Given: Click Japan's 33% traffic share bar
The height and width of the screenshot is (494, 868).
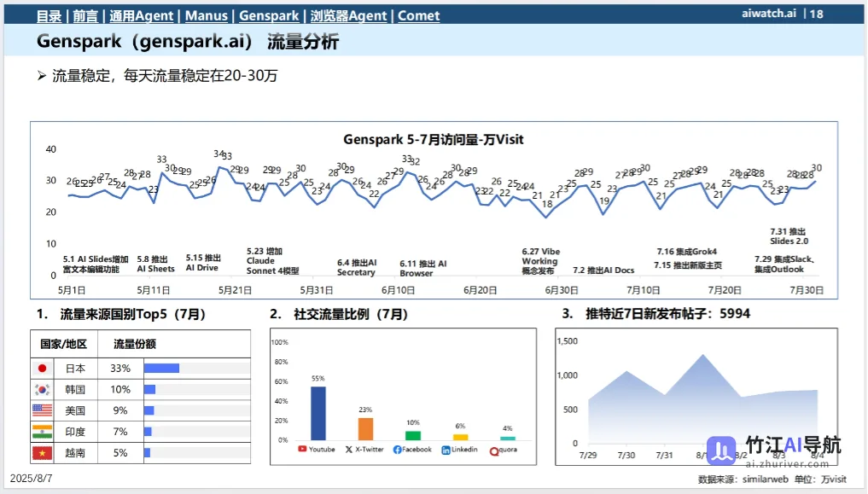Looking at the screenshot, I should tap(161, 369).
